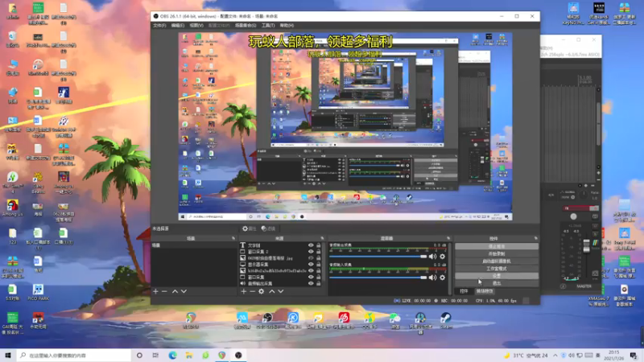
Task: Open the 文件(F) menu in OBS
Action: (x=159, y=26)
